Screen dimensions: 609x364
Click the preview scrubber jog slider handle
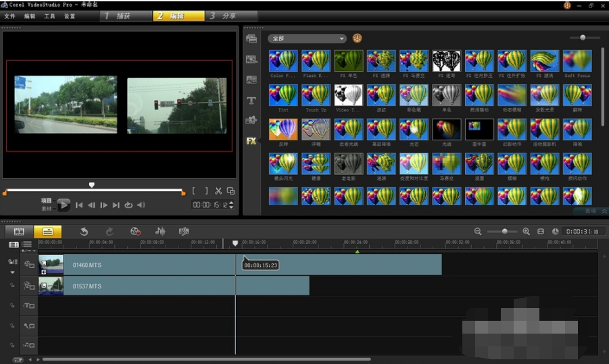pyautogui.click(x=92, y=185)
